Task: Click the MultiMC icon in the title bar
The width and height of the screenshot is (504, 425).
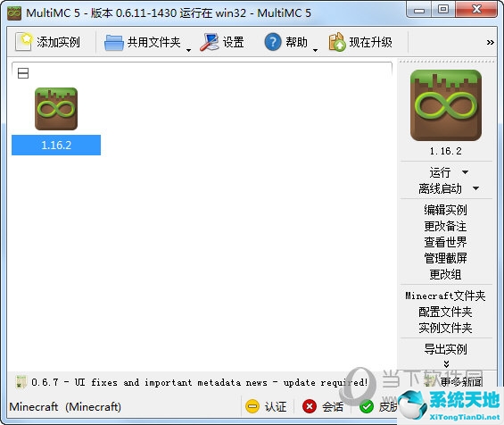Action: pyautogui.click(x=13, y=12)
